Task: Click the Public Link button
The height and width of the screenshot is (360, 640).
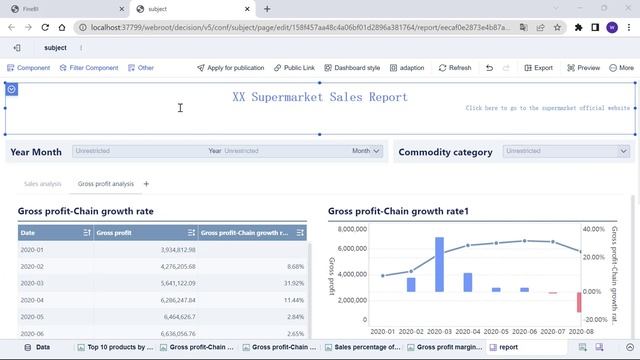Action: [294, 68]
